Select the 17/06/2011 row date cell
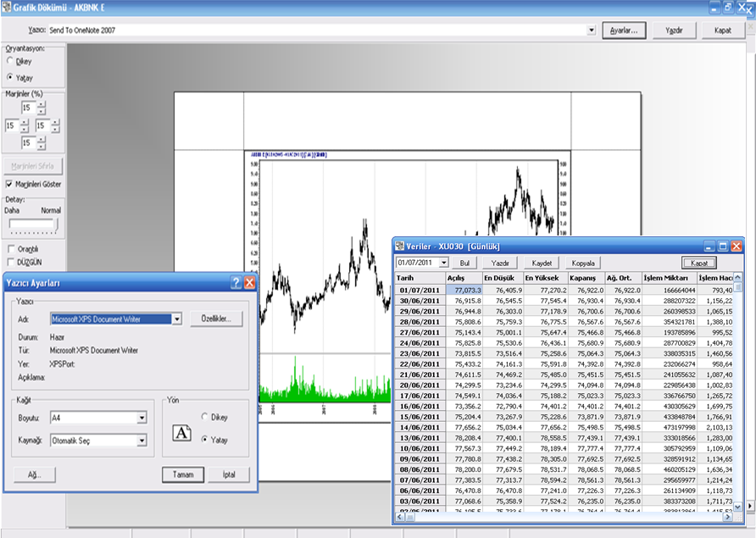The image size is (756, 538). 420,396
